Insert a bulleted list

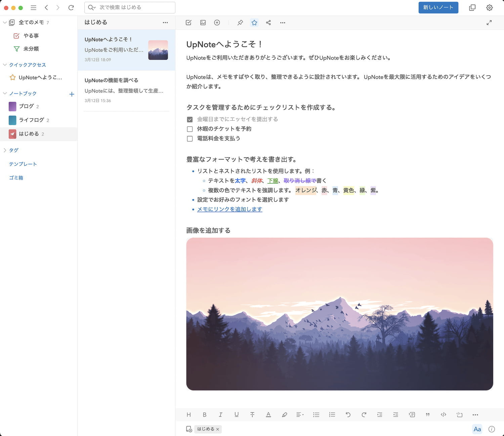tap(316, 415)
